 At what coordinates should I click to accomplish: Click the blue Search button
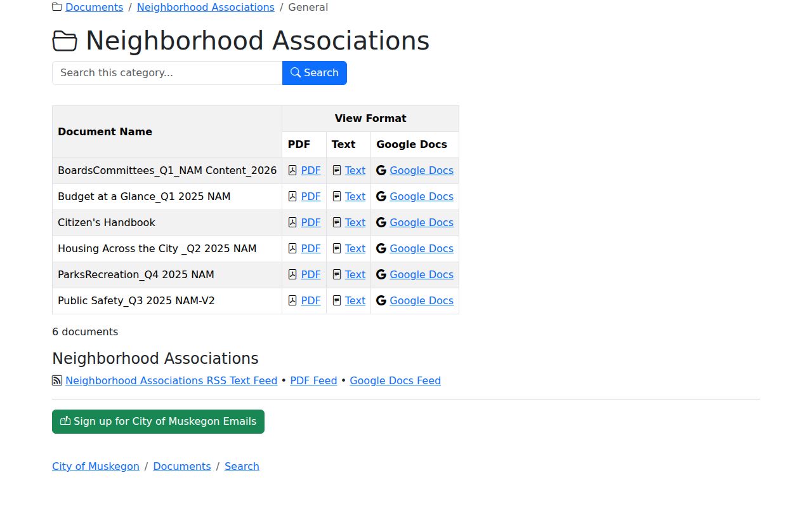click(315, 73)
